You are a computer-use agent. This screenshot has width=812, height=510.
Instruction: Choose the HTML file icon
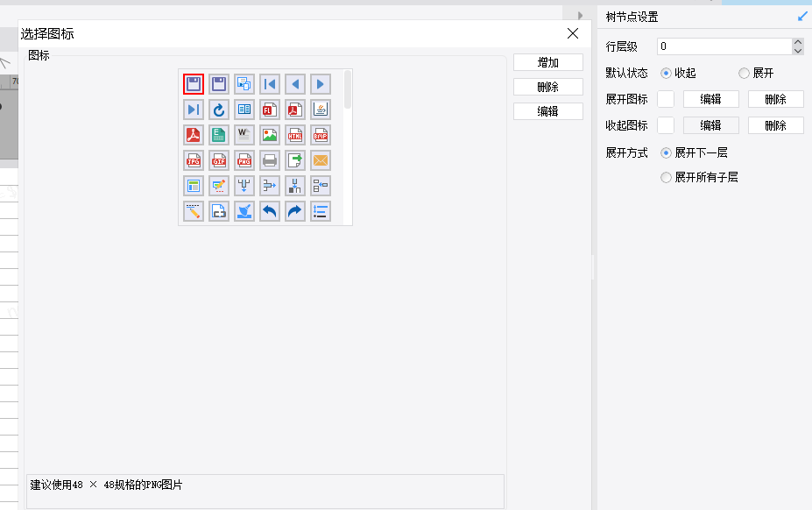(294, 135)
